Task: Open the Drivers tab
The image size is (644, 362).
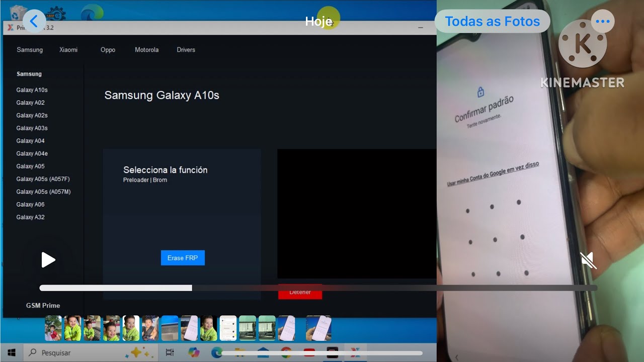Action: [x=186, y=50]
